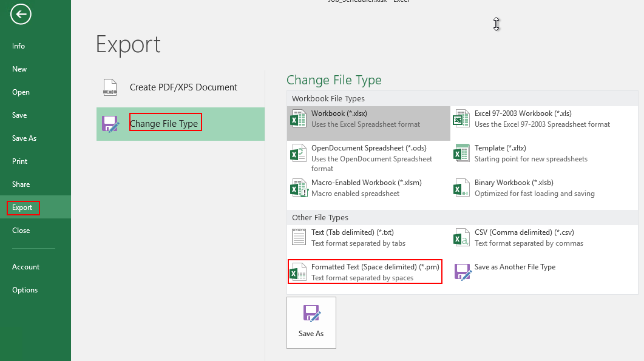The width and height of the screenshot is (644, 361).
Task: Click the Change File Type floppy icon
Action: [110, 124]
